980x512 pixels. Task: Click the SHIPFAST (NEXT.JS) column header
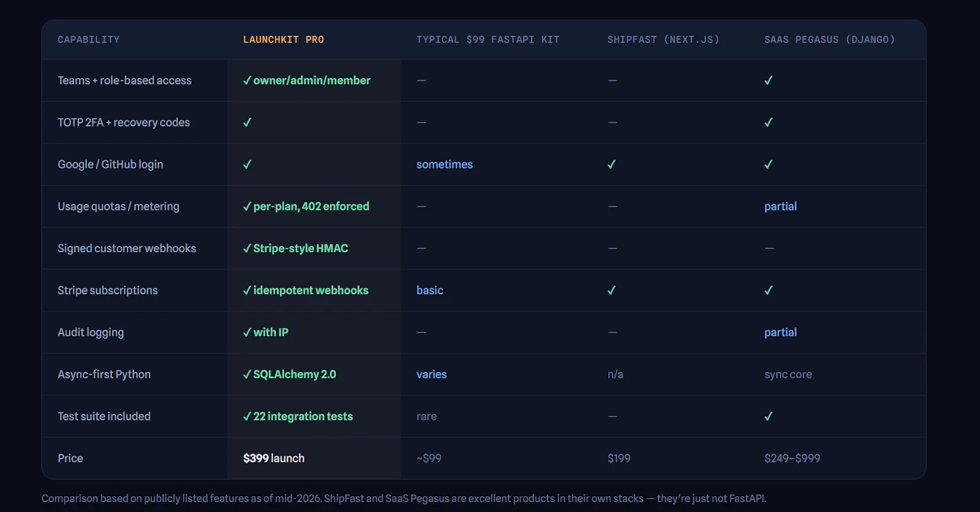pyautogui.click(x=663, y=40)
